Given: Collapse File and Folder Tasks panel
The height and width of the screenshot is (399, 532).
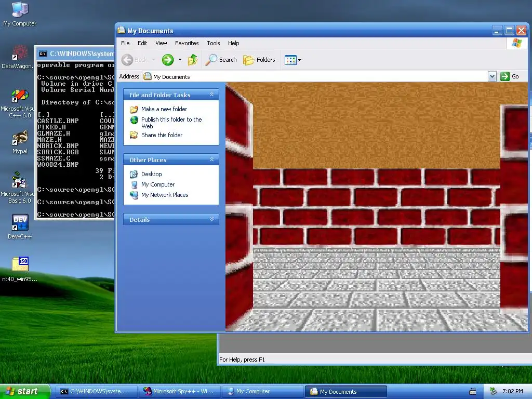Looking at the screenshot, I should click(212, 95).
